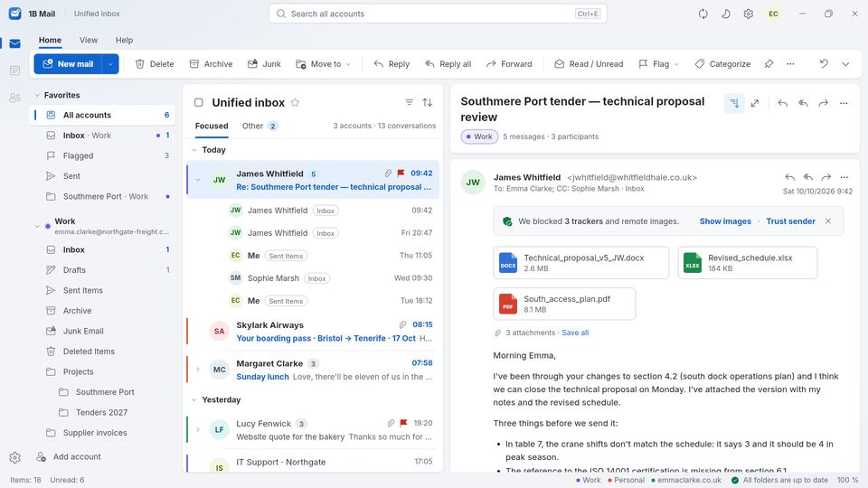Viewport: 868px width, 488px height.
Task: Forward the message from the main toolbar
Action: point(509,64)
